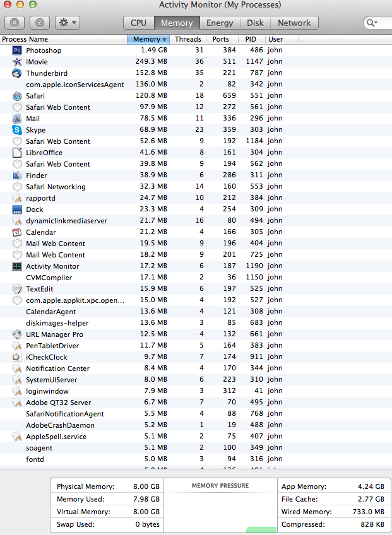Sort by Process Name column header

tap(64, 39)
